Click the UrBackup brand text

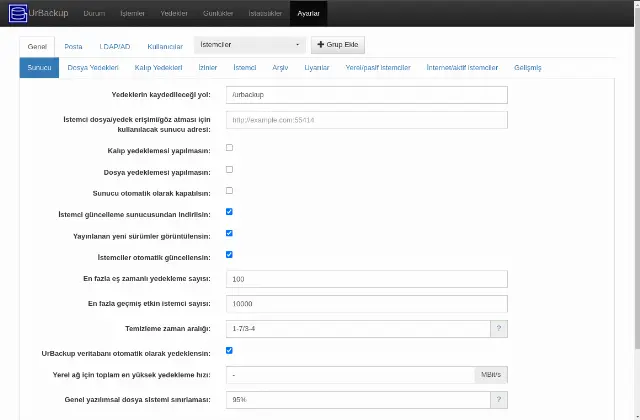(x=48, y=13)
